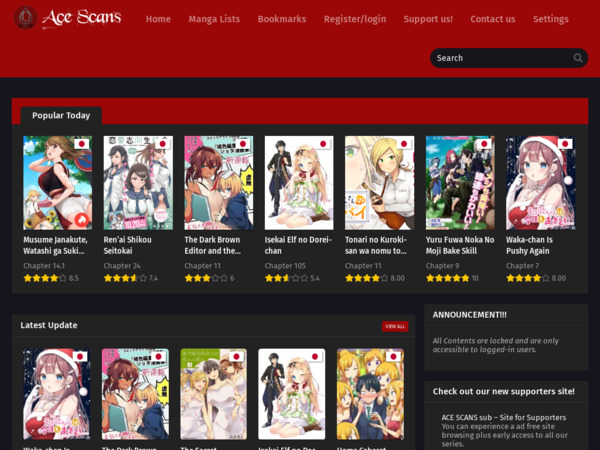
Task: Click ACE SCANS sub – Site for Supporters text
Action: (504, 417)
